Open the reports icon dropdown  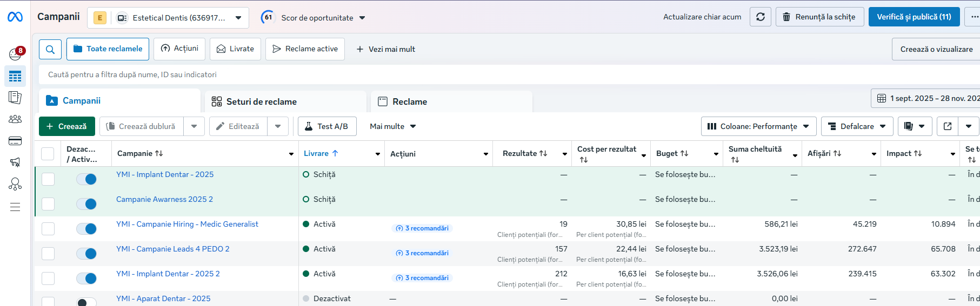[x=915, y=126]
